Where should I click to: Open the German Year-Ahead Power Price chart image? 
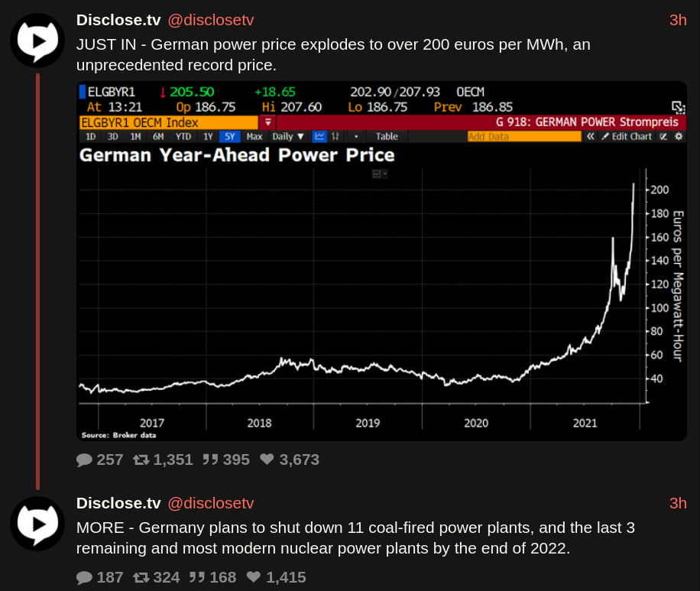381,261
